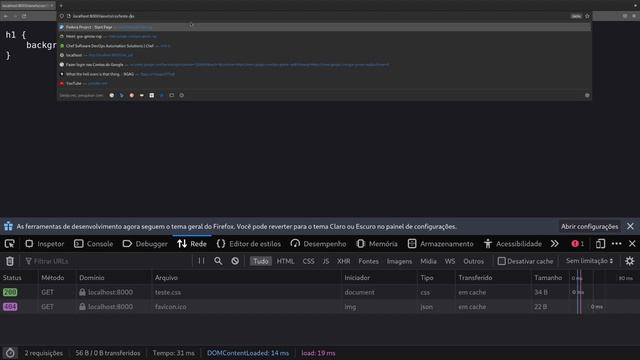Expand hidden devtools tabs chevron
This screenshot has height=360, width=640.
[554, 244]
